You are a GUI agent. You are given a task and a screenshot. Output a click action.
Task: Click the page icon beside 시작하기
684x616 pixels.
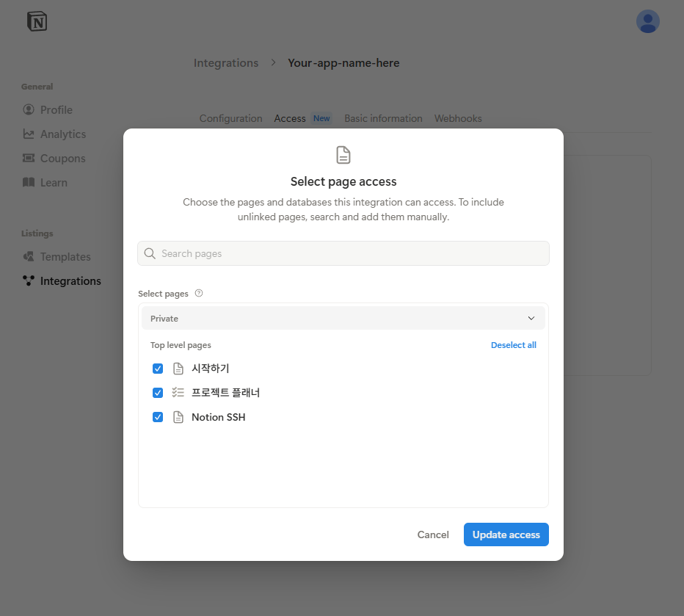click(x=178, y=369)
